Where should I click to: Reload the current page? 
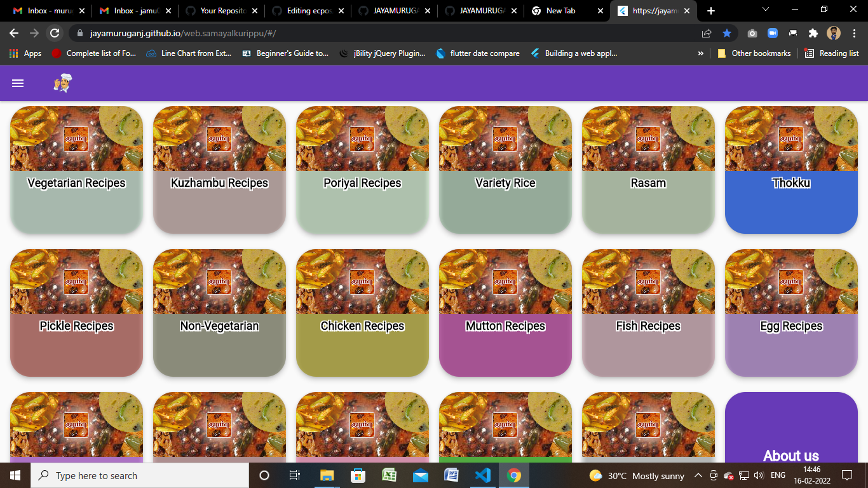(55, 33)
